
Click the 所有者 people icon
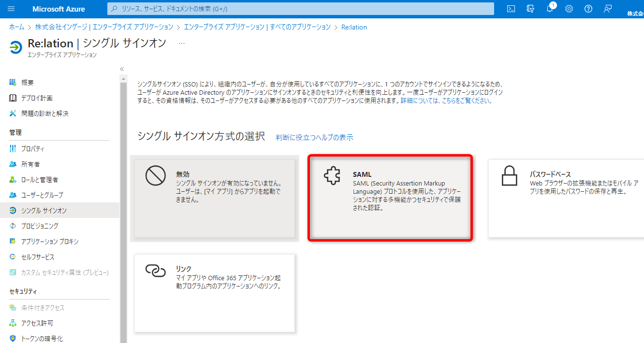point(13,164)
